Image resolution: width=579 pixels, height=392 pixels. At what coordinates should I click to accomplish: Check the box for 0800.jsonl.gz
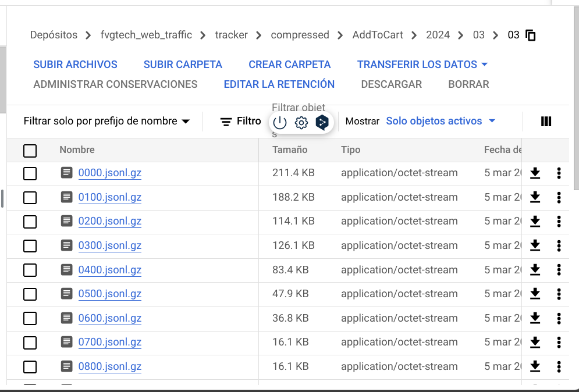pos(30,367)
